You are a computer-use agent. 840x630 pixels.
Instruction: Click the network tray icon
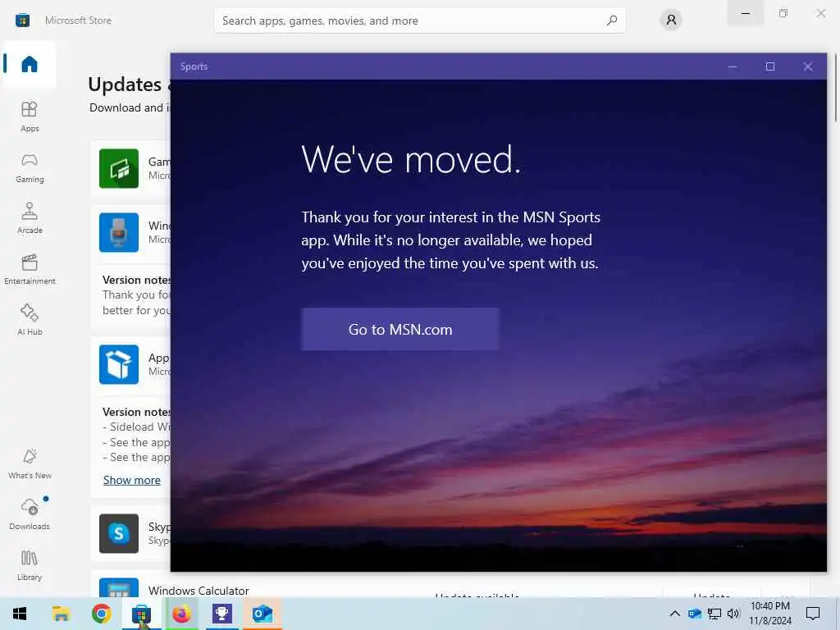(714, 614)
